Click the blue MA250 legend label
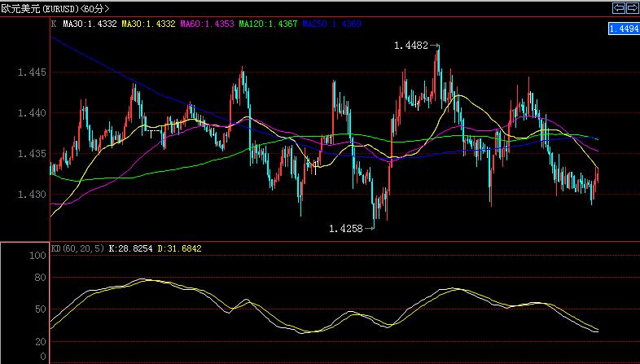Viewport: 640px width, 364px height. pyautogui.click(x=332, y=24)
